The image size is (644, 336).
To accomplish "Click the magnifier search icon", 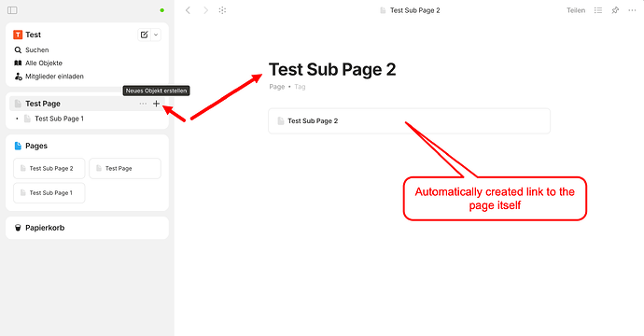I will pyautogui.click(x=18, y=49).
